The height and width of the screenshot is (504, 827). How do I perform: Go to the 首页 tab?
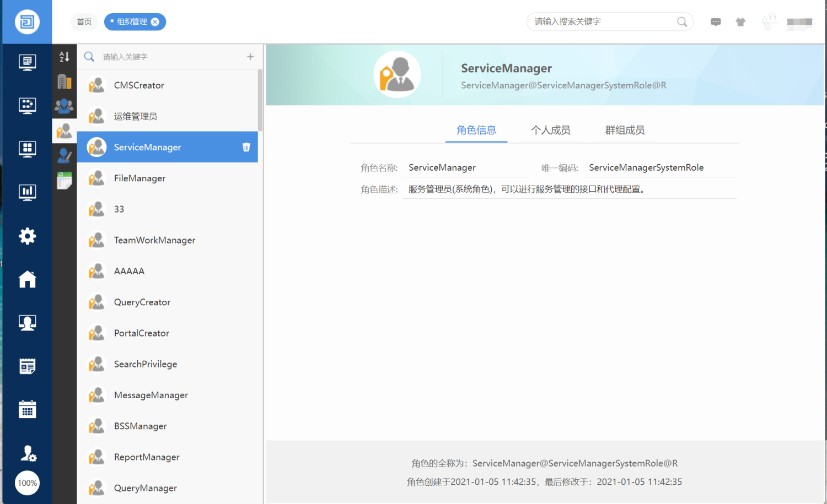click(84, 22)
